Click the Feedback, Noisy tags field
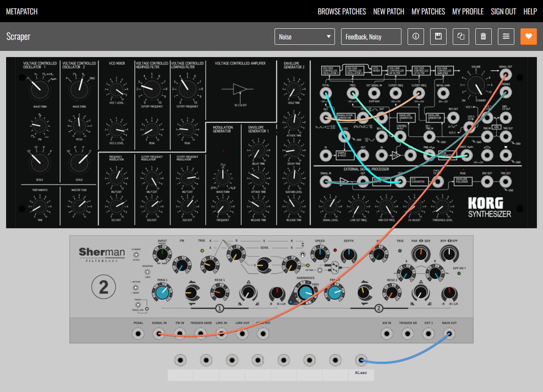543x392 pixels. (x=371, y=37)
